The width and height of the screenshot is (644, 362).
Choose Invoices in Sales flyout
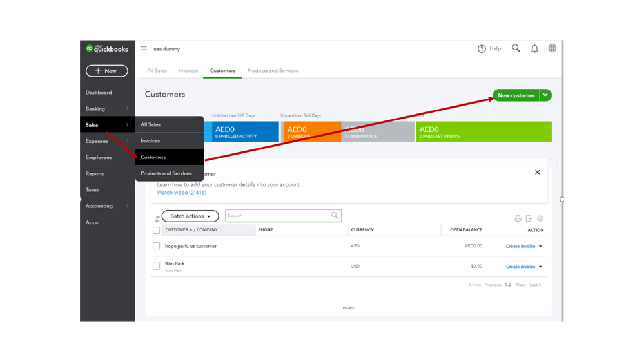click(169, 141)
